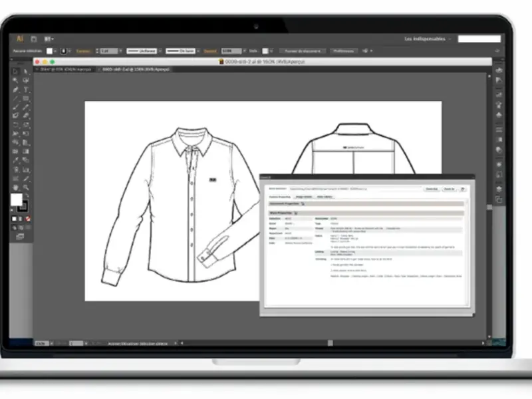Switch to the second document tab at 150%

point(134,69)
